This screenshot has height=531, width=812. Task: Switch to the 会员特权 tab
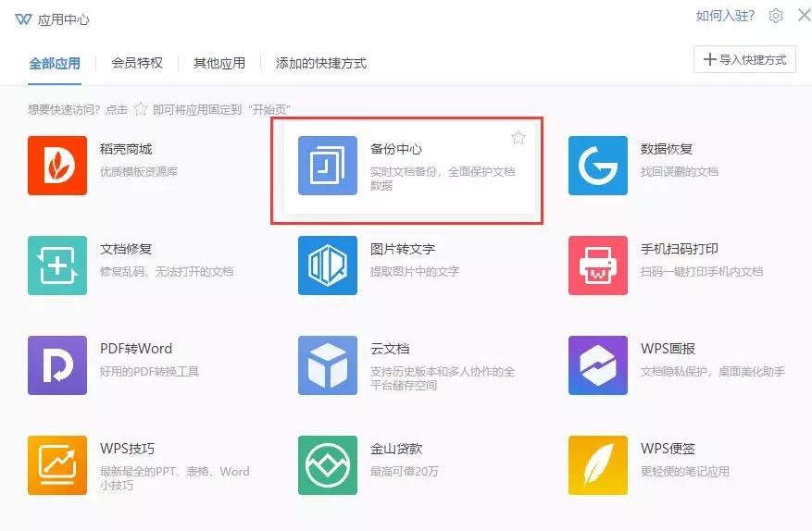click(137, 63)
